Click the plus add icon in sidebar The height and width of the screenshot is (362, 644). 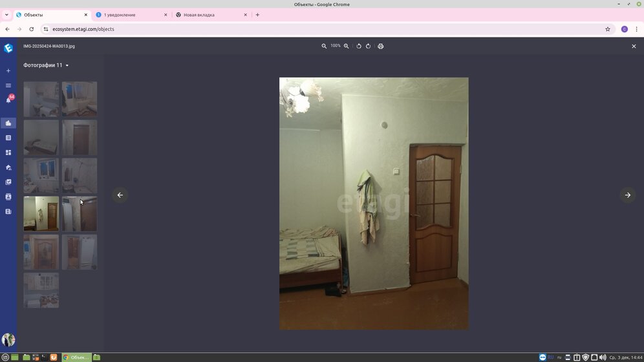point(8,70)
